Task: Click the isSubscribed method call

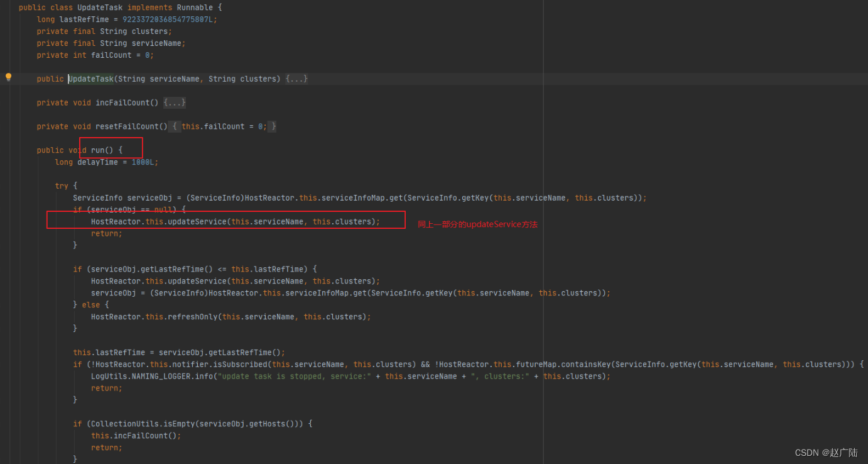Action: point(241,365)
